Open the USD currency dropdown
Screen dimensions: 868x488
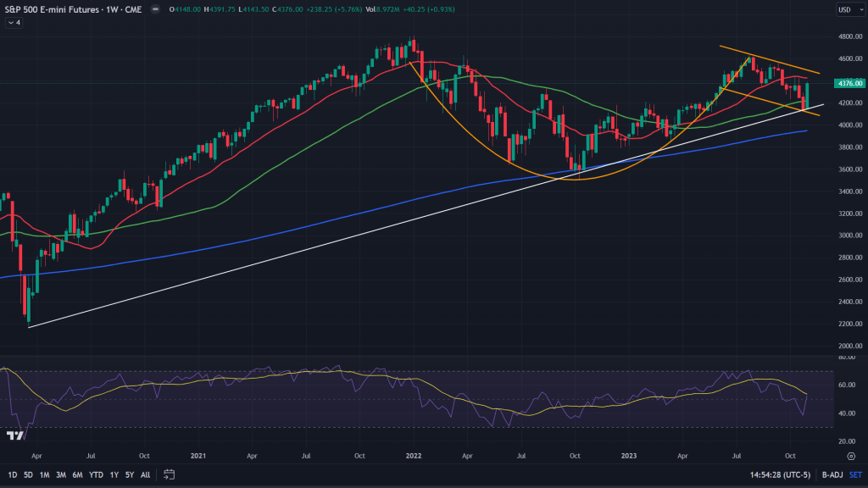pyautogui.click(x=847, y=10)
